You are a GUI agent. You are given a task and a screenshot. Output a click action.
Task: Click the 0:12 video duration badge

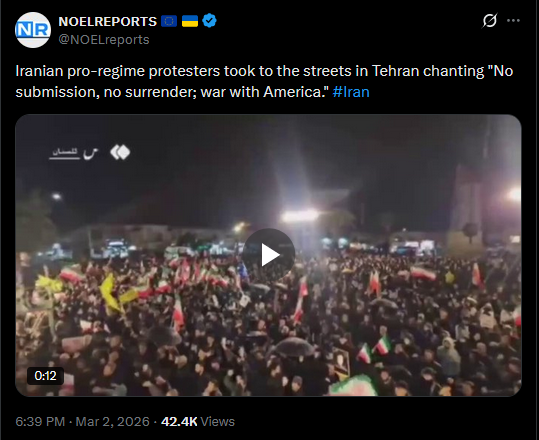coord(45,376)
